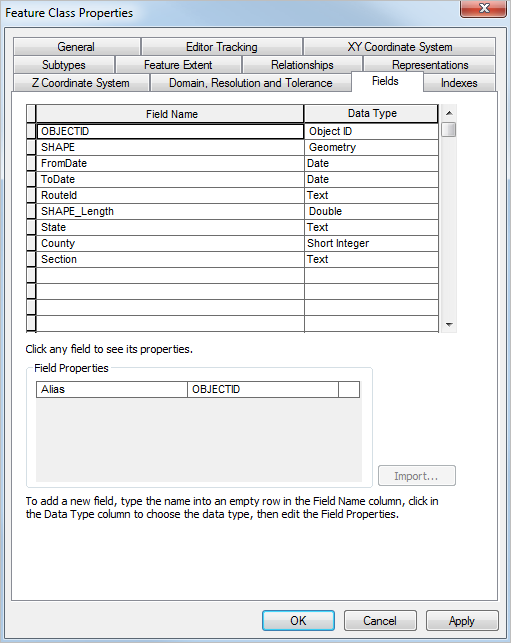Switch to the Representations tab
This screenshot has width=511, height=643.
coord(429,65)
